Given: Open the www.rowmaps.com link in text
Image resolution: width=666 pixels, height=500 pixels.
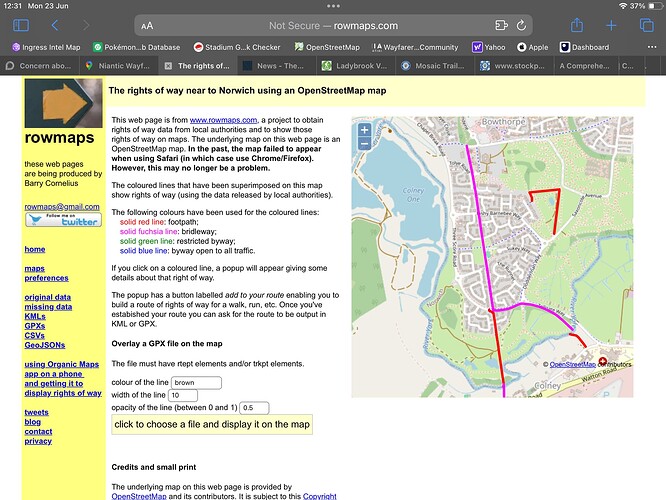Looking at the screenshot, I should point(223,120).
